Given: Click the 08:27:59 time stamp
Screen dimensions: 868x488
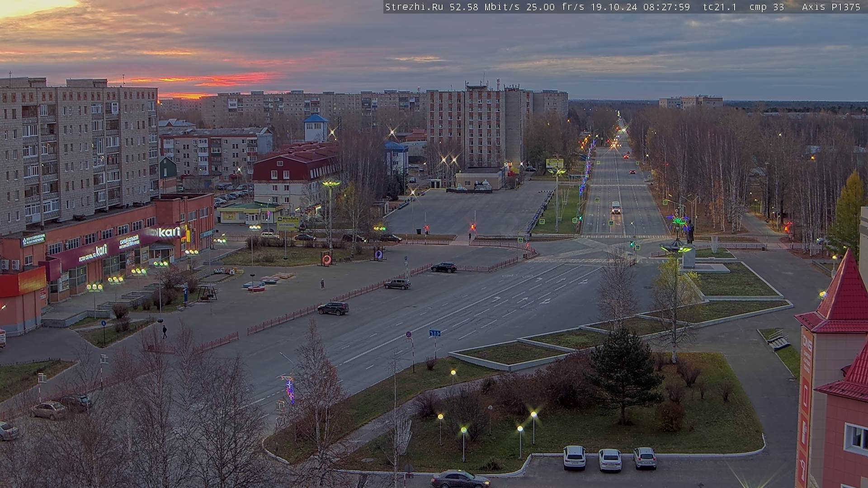Looking at the screenshot, I should point(666,7).
